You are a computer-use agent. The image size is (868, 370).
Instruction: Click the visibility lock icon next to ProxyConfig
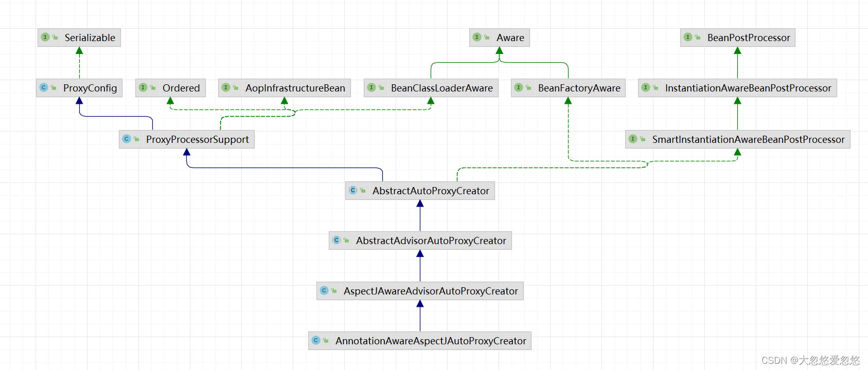[54, 87]
